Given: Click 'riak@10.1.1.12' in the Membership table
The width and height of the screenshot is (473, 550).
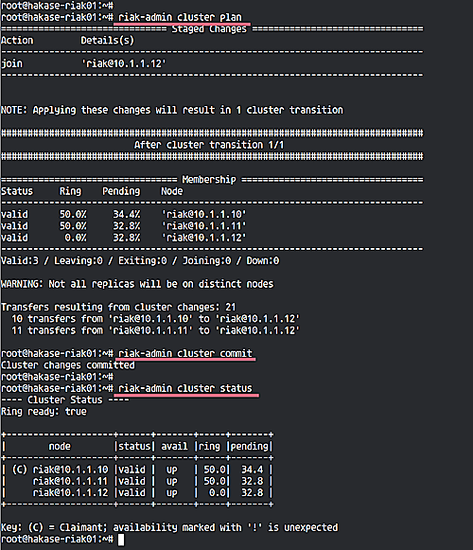Looking at the screenshot, I should click(204, 238).
